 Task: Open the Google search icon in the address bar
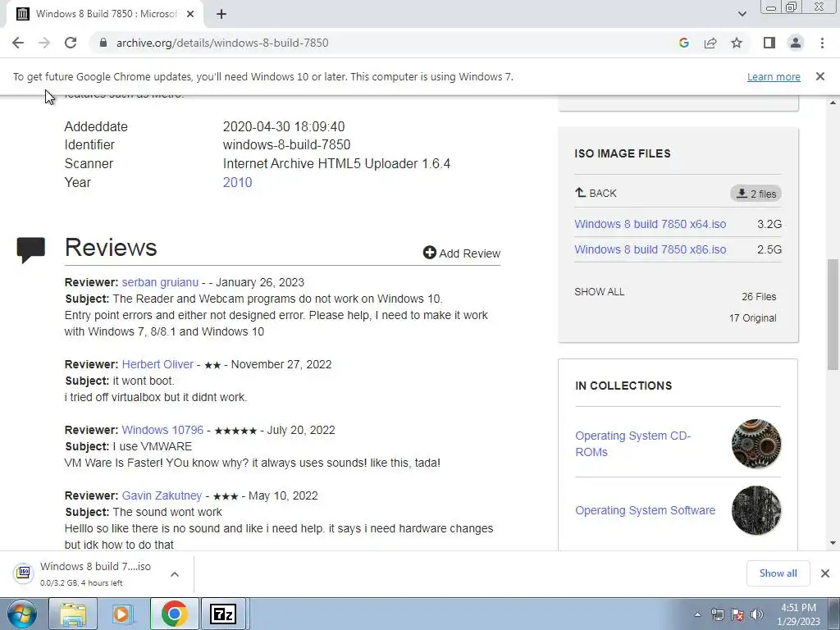coord(683,43)
